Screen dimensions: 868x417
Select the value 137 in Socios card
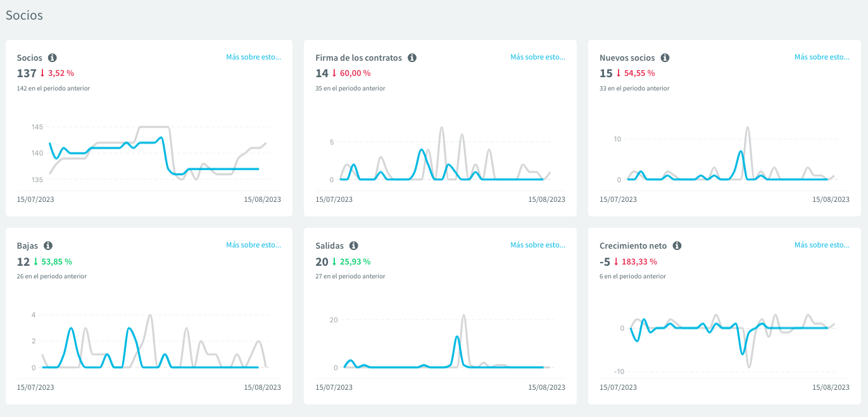[x=27, y=73]
